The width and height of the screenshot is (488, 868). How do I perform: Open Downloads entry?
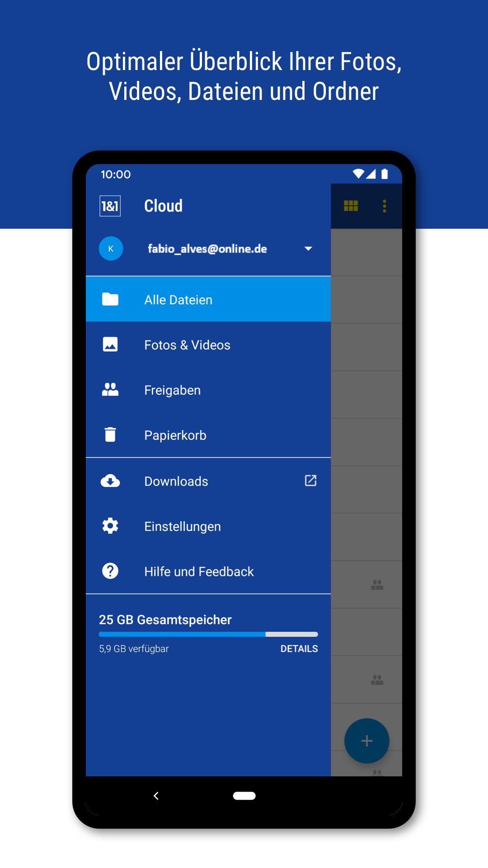click(x=208, y=481)
